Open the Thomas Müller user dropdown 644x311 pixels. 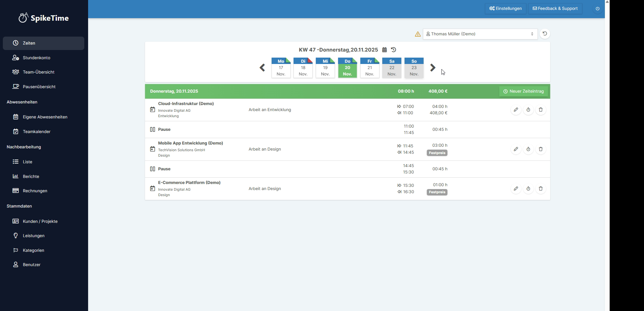point(480,34)
